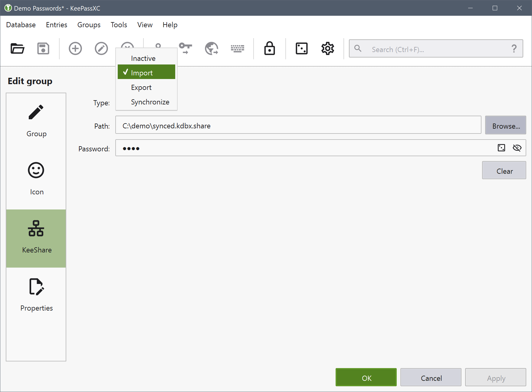Lock the database with padlock icon

point(269,48)
